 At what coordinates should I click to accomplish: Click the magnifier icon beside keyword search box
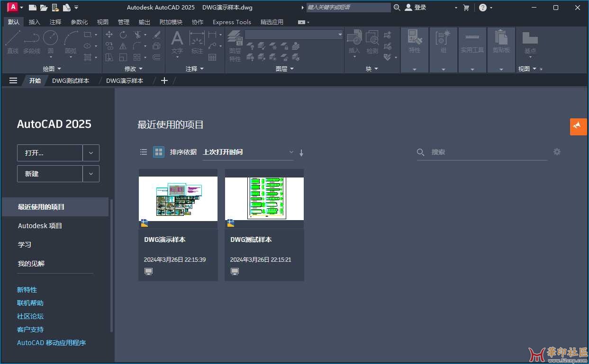click(397, 8)
